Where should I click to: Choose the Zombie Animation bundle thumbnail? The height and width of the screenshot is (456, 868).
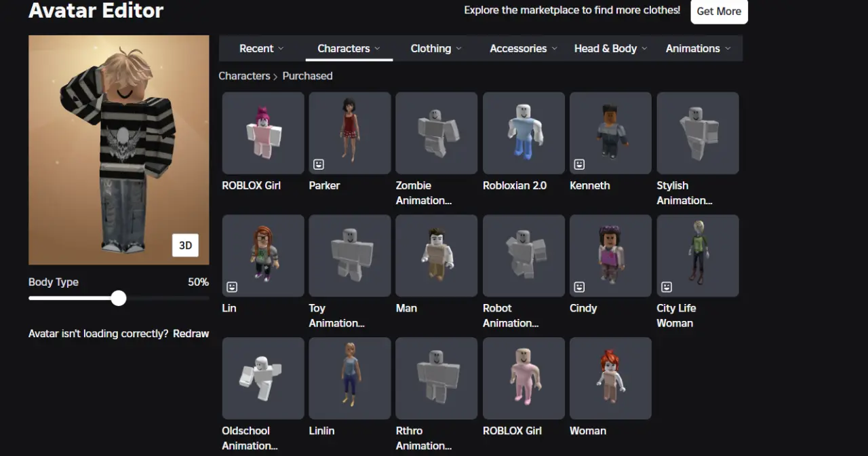tap(437, 133)
